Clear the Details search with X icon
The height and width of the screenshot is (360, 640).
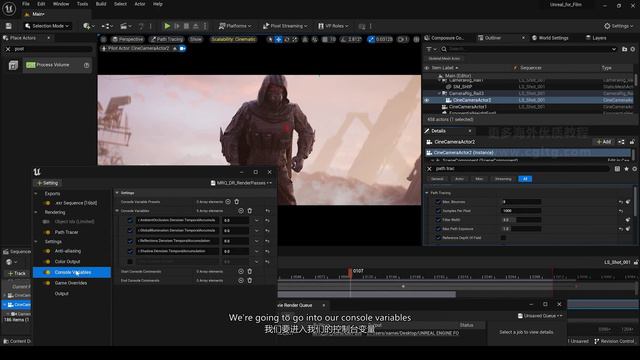pos(429,169)
